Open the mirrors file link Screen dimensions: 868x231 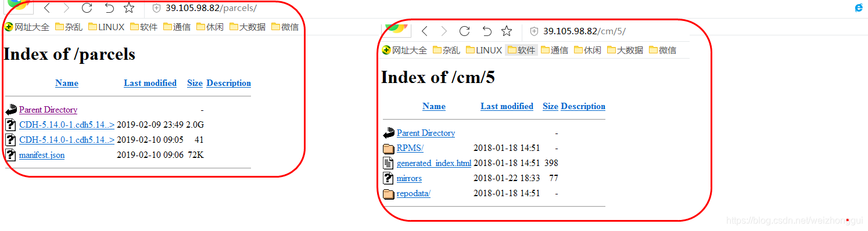pyautogui.click(x=409, y=178)
